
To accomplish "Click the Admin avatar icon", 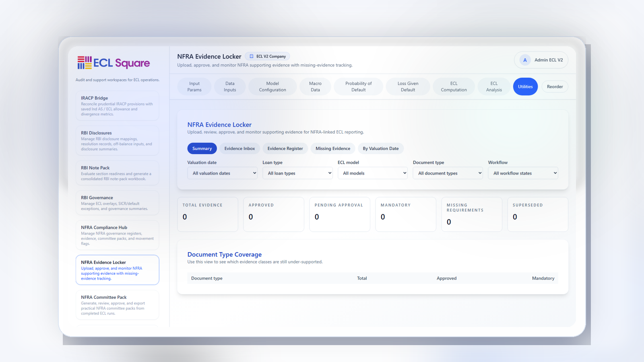I will pyautogui.click(x=525, y=60).
